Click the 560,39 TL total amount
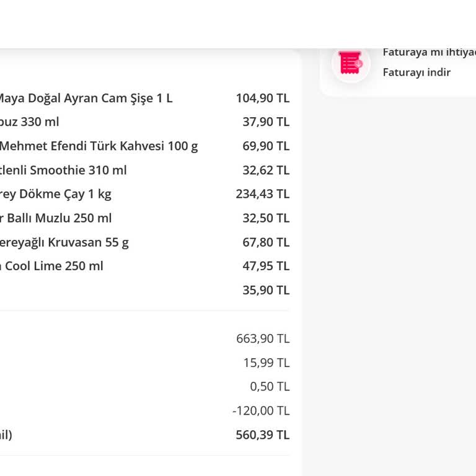The height and width of the screenshot is (476, 476). 263,435
